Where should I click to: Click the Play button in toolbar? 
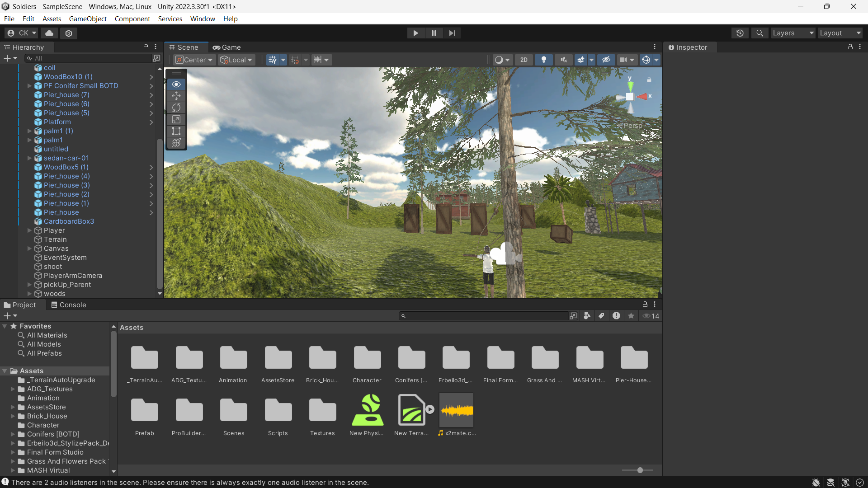(415, 33)
